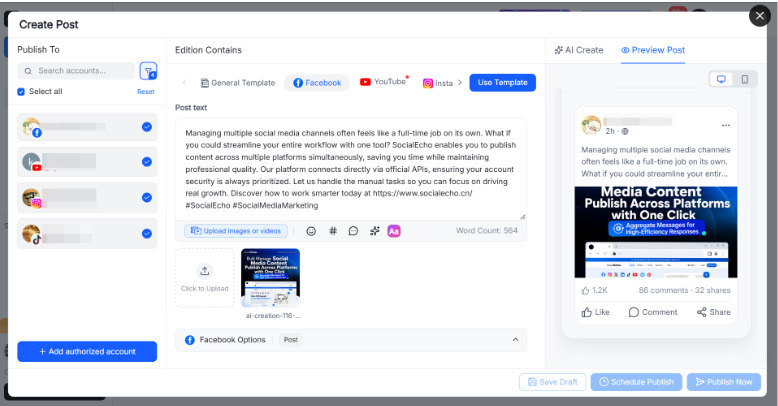778x406 pixels.
Task: Switch preview to mobile view
Action: (745, 79)
